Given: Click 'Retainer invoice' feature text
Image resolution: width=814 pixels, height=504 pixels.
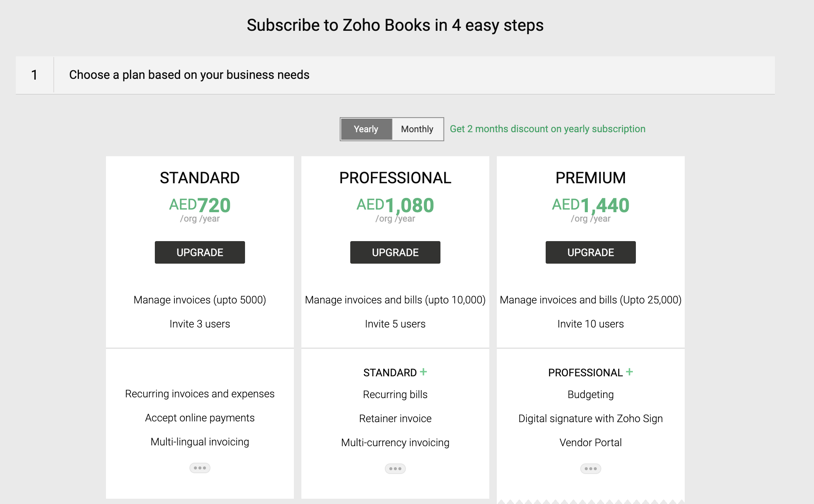Looking at the screenshot, I should tap(395, 418).
